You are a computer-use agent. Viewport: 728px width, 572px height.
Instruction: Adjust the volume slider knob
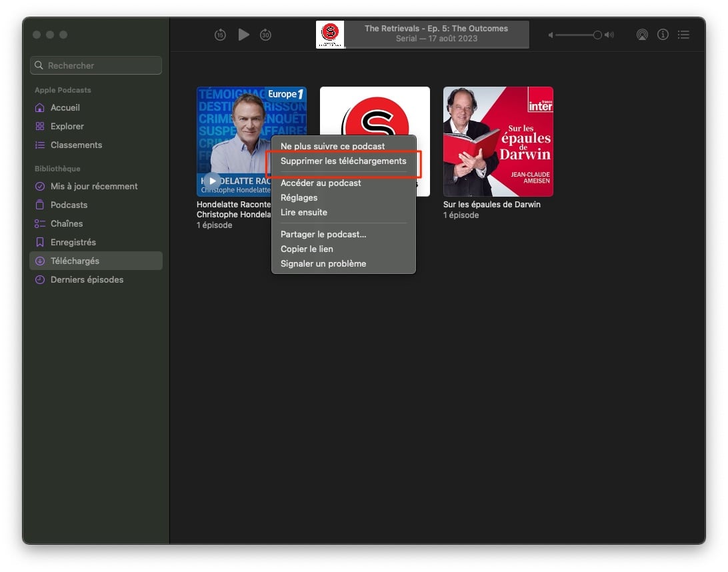pyautogui.click(x=597, y=35)
